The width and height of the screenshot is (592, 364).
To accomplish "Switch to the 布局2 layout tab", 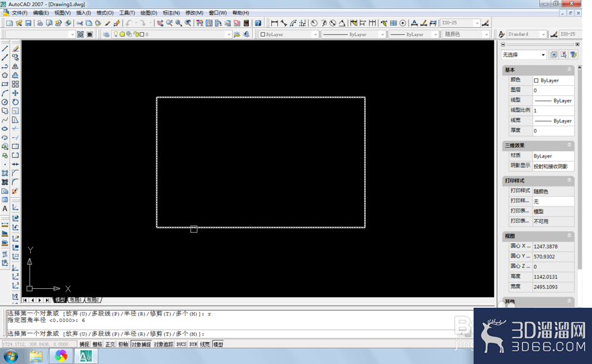I will coord(92,300).
